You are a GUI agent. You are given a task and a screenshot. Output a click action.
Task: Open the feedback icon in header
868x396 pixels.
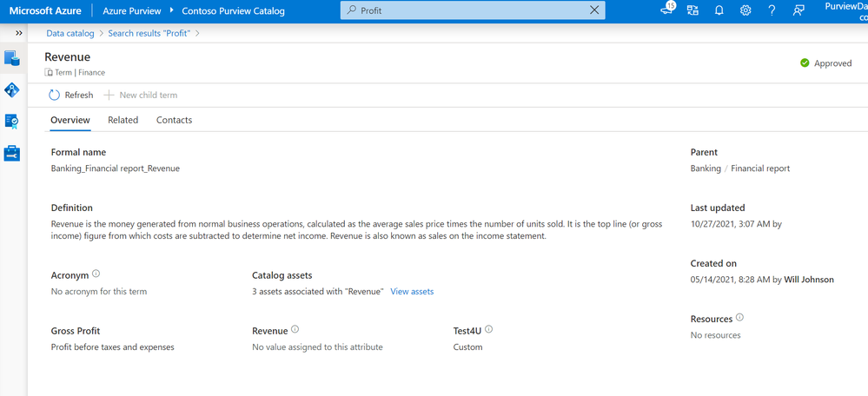coord(798,10)
